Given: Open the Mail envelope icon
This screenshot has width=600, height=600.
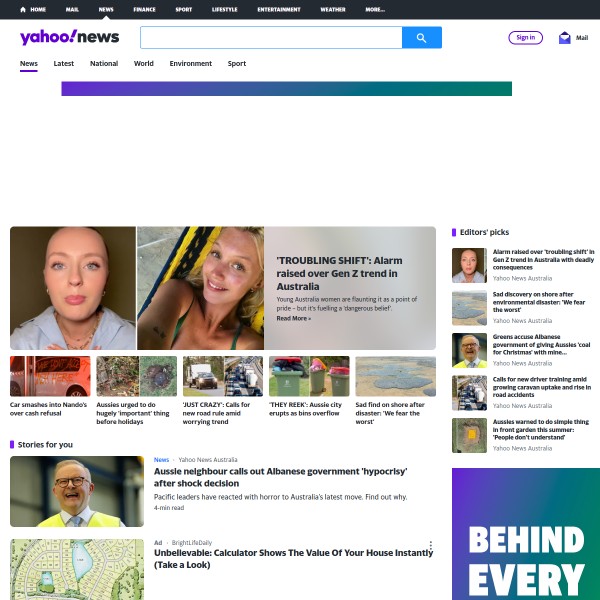Looking at the screenshot, I should 564,38.
